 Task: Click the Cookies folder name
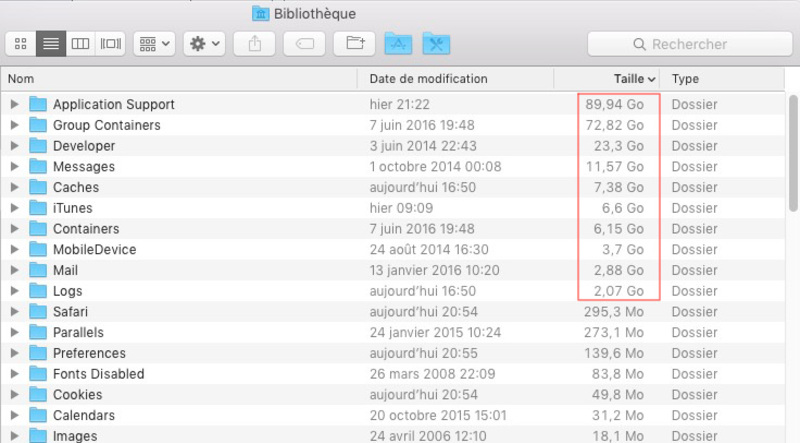tap(78, 395)
